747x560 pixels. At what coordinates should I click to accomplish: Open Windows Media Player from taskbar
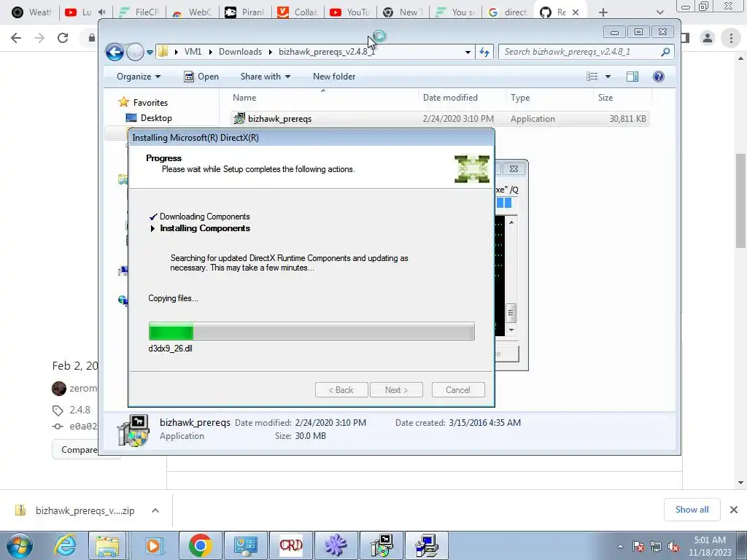[x=153, y=545]
